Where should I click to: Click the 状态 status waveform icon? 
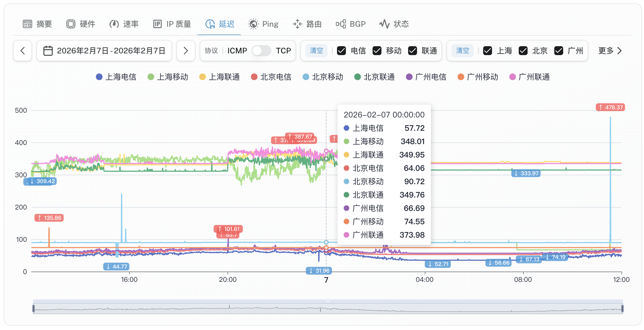[x=385, y=24]
